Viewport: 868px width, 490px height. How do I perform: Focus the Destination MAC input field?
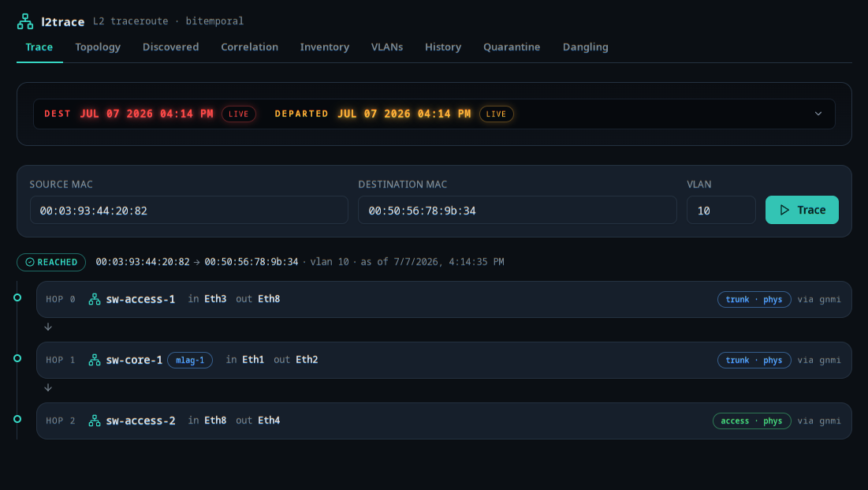click(517, 210)
